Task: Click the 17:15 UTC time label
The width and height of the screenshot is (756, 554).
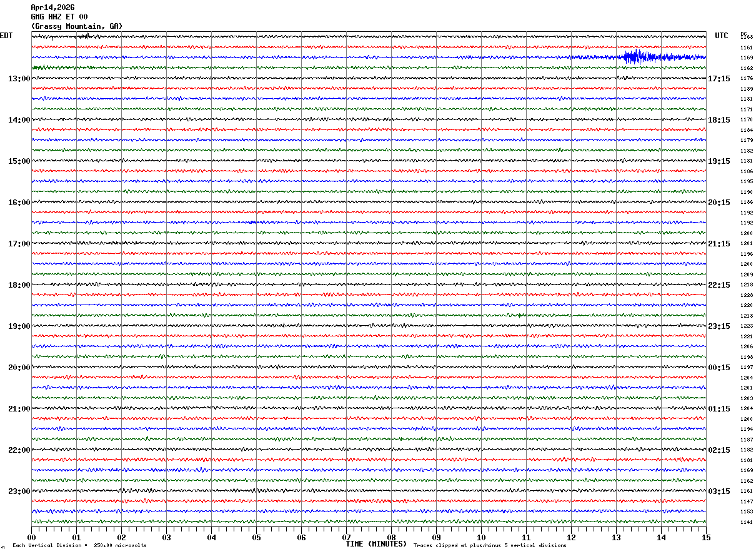Action: (x=718, y=79)
